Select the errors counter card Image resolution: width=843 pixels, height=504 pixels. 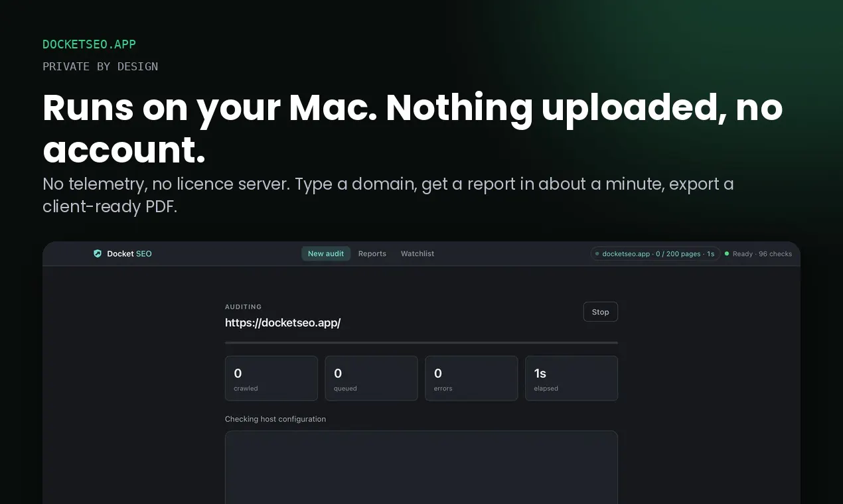471,378
